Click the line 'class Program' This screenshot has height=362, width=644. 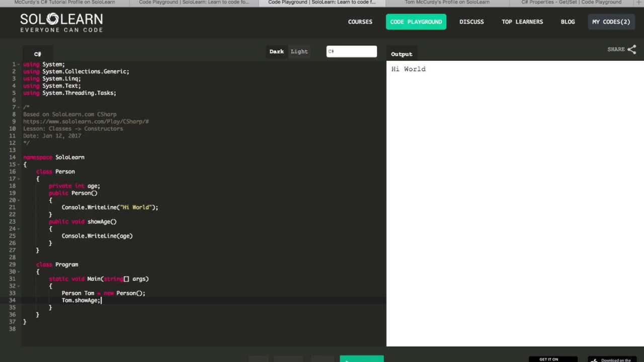pyautogui.click(x=57, y=264)
